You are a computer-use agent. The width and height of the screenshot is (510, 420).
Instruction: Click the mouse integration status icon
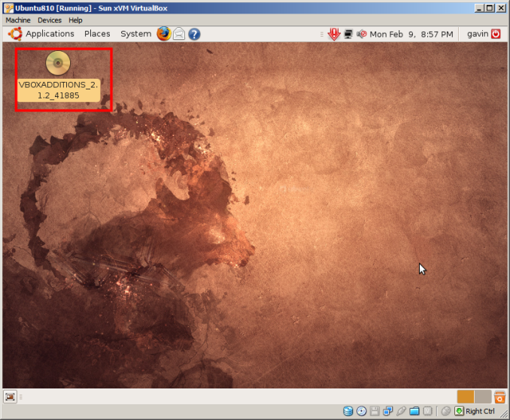(446, 411)
